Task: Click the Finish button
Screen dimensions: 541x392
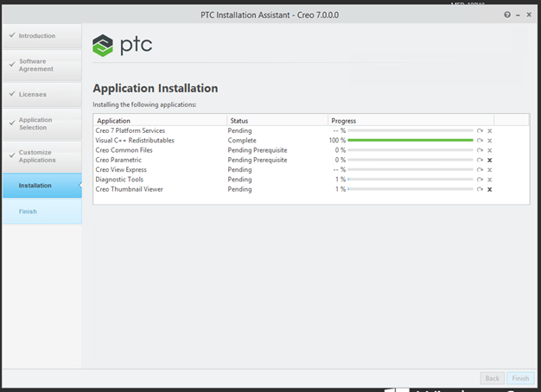Action: [x=520, y=378]
